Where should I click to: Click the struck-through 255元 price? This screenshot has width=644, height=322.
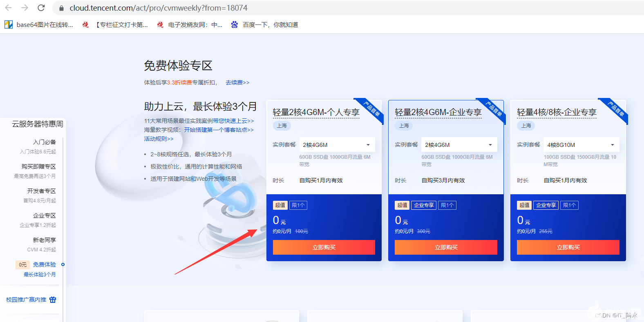click(546, 231)
